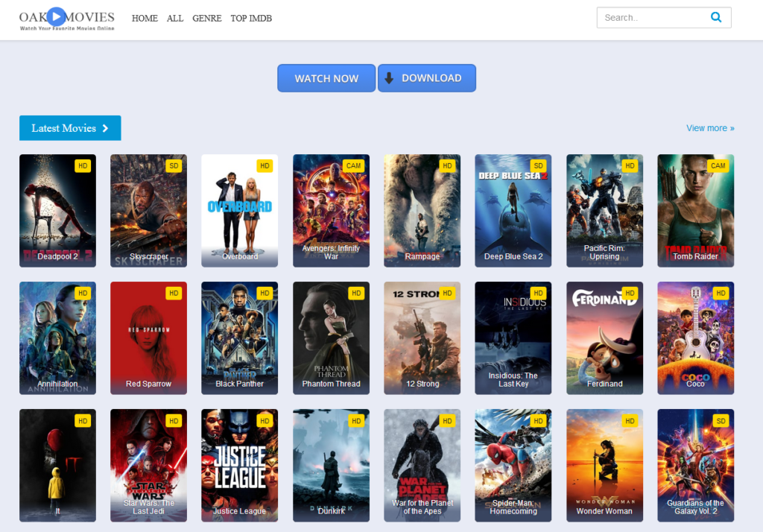Open the Home menu item

[145, 18]
